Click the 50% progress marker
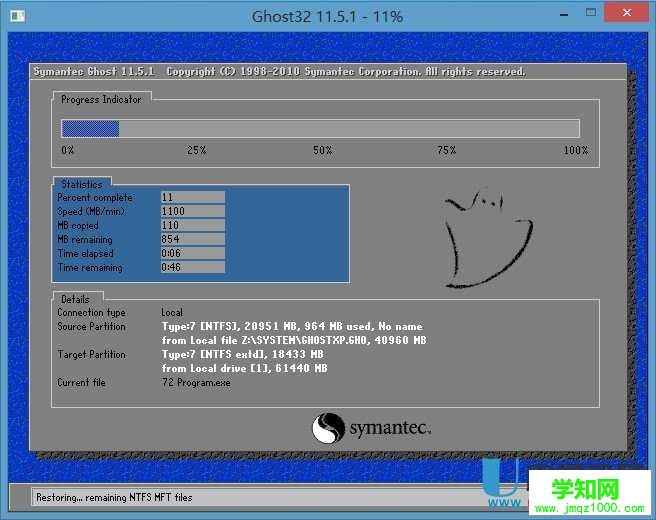 click(x=323, y=150)
